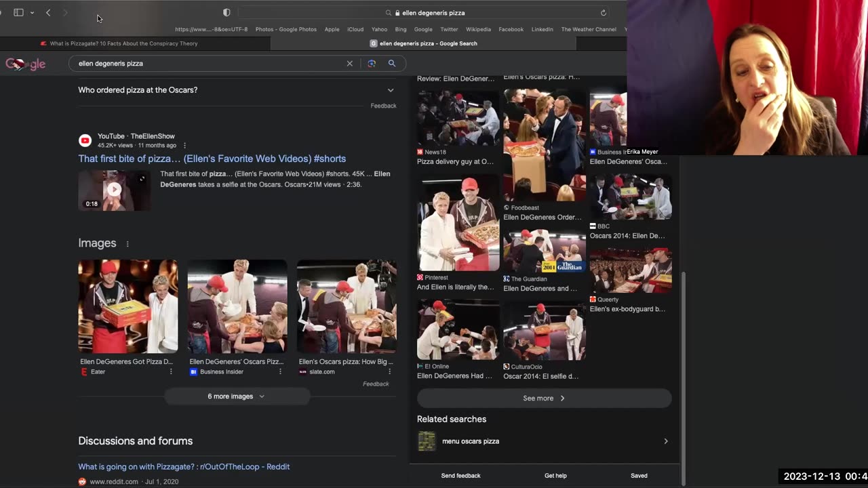Play the 0:18 video thumbnail
This screenshot has height=488, width=868.
114,190
